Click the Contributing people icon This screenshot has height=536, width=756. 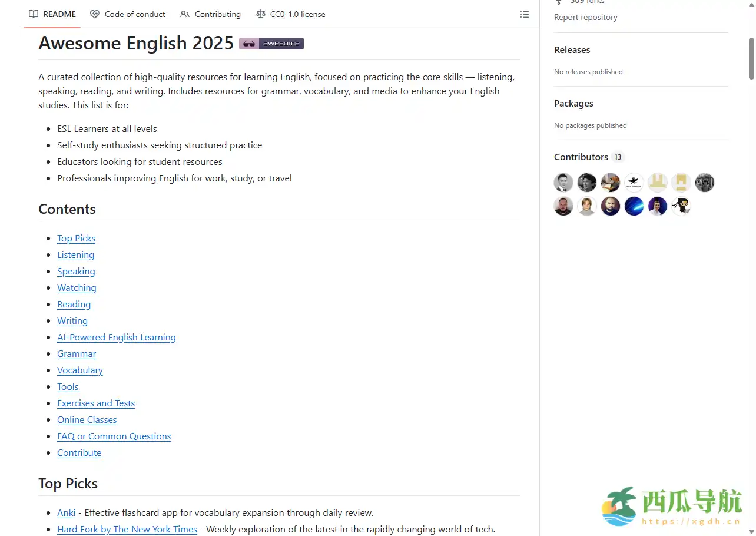coord(184,14)
